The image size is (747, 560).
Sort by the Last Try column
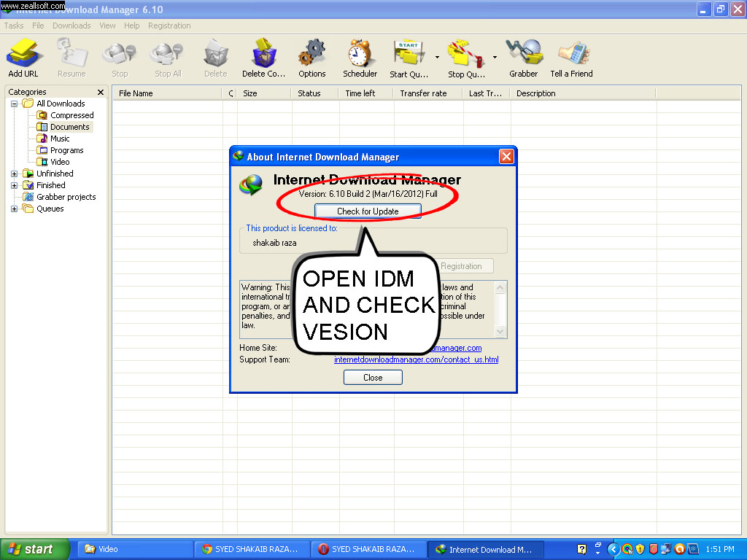coord(487,93)
